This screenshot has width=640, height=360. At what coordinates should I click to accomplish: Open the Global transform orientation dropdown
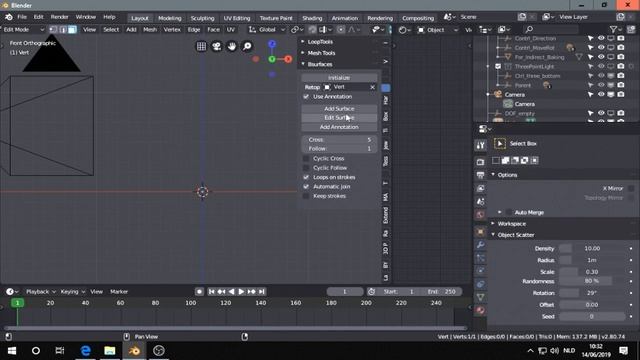pos(267,29)
